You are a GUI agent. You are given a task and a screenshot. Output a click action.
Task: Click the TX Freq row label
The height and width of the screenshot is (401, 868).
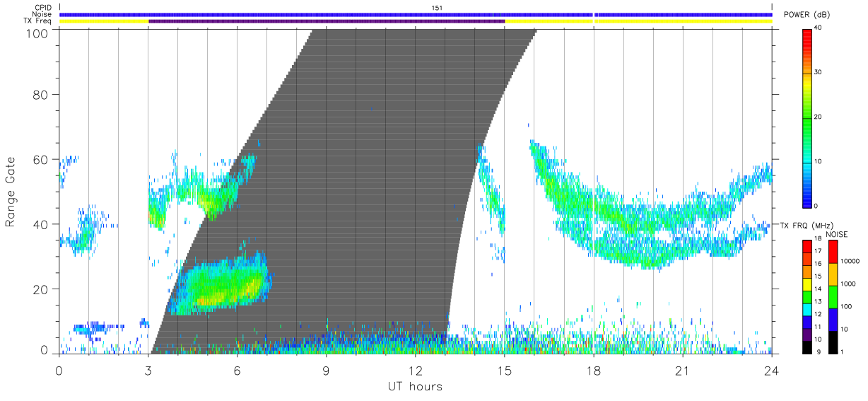38,21
